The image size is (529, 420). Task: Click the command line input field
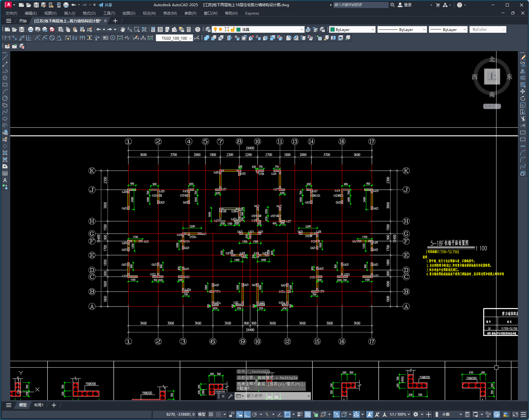276,396
